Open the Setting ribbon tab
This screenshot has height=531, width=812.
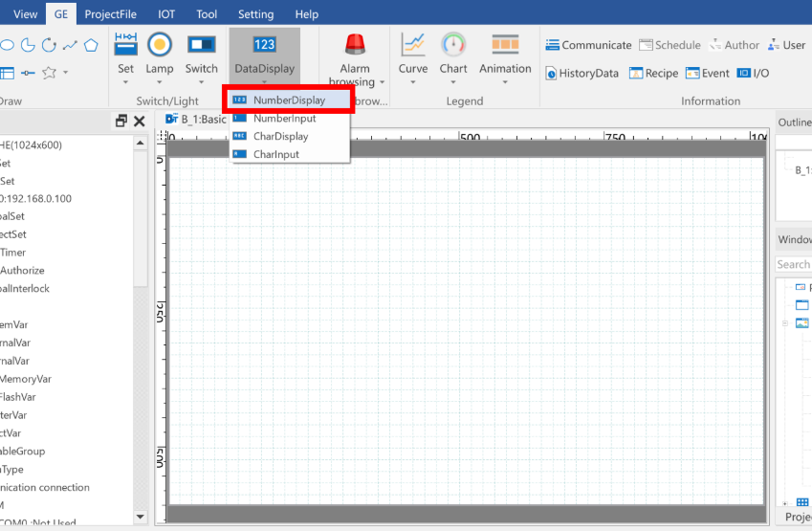[x=255, y=14]
